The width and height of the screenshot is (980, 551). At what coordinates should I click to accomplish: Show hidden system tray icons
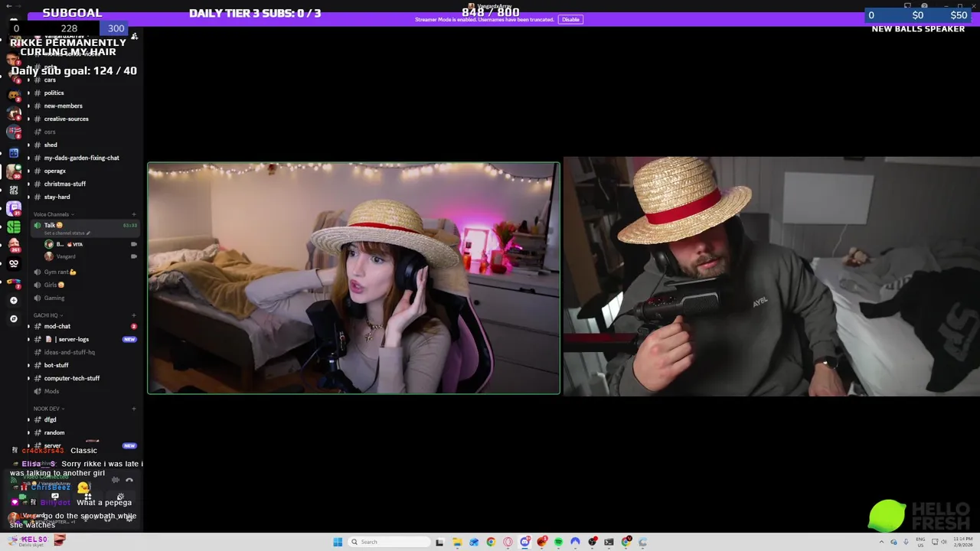881,542
